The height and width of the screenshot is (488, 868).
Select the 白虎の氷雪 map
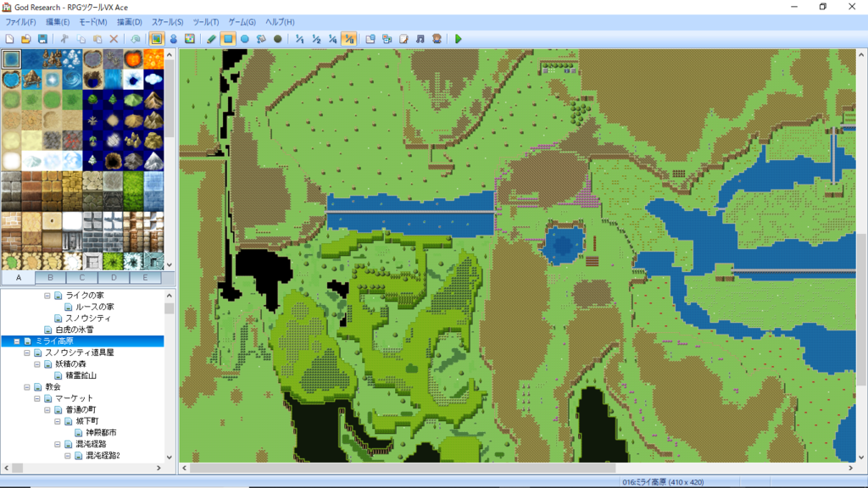(x=75, y=330)
